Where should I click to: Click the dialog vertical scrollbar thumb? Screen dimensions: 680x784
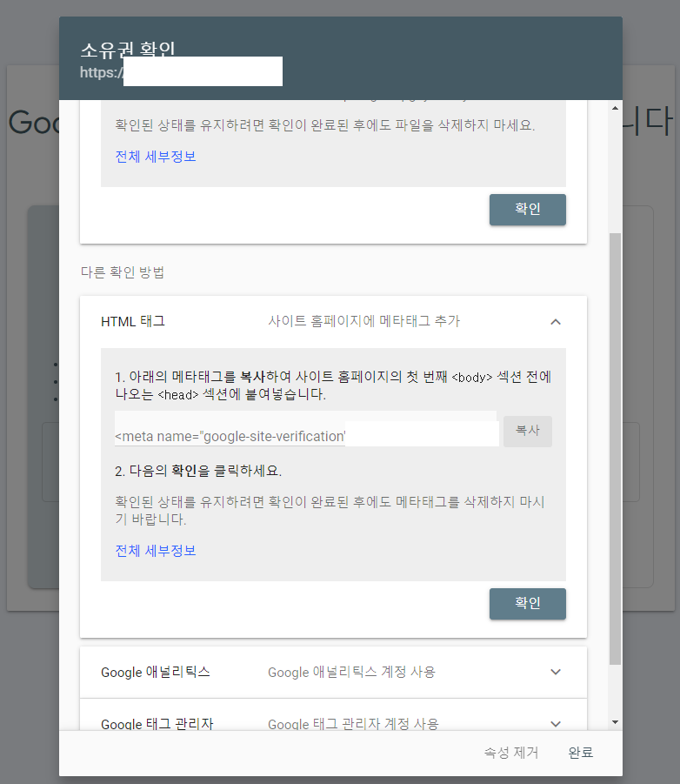[x=615, y=448]
